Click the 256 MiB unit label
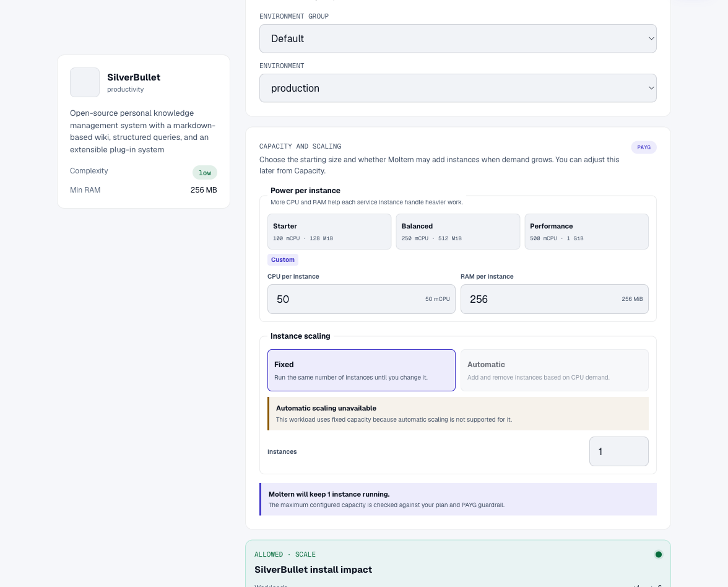 pos(632,299)
